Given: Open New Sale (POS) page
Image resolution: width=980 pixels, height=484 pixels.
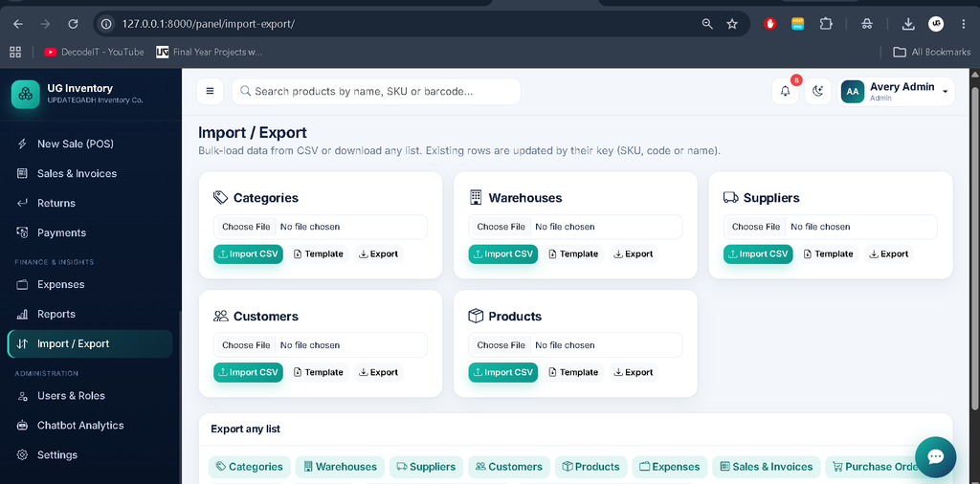Looking at the screenshot, I should coord(90,143).
